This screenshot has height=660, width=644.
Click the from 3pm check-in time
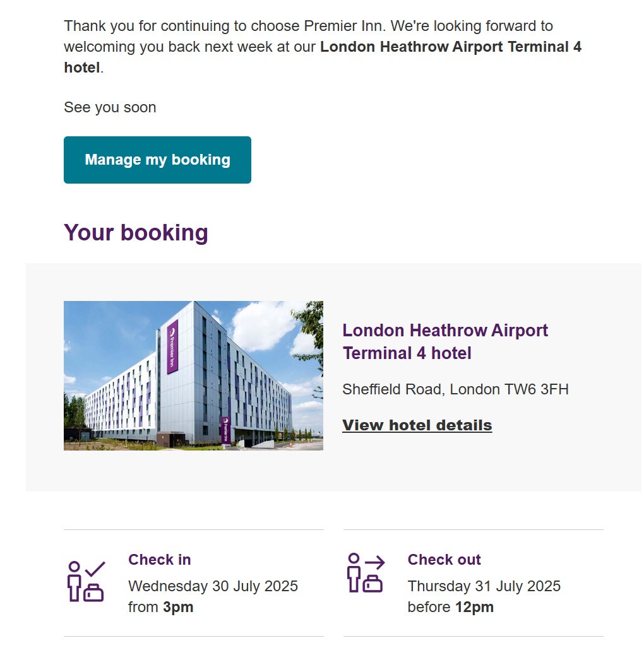[160, 608]
